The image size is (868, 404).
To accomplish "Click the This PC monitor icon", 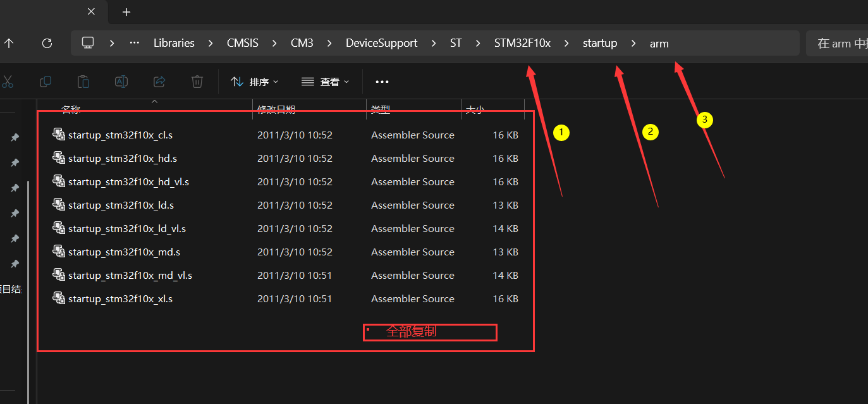I will pyautogui.click(x=88, y=43).
